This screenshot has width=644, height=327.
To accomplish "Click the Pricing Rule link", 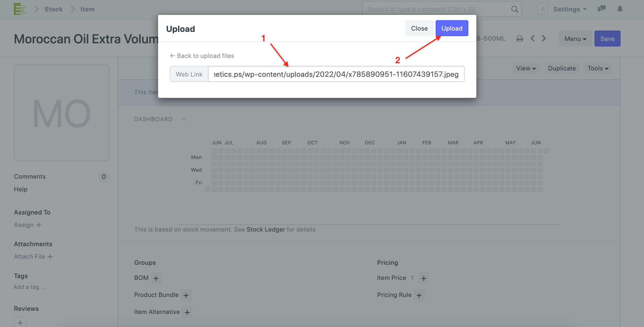I will click(394, 295).
